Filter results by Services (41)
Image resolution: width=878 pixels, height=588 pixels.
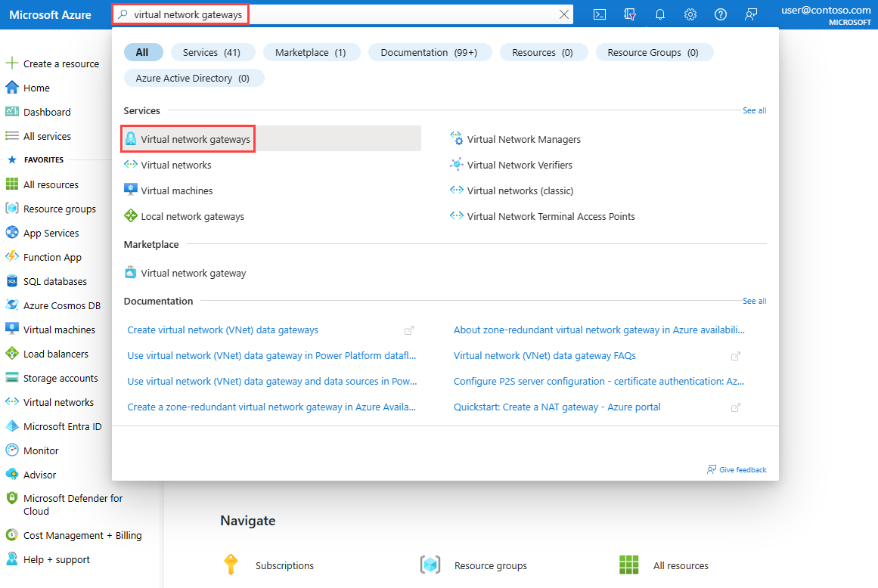(212, 53)
